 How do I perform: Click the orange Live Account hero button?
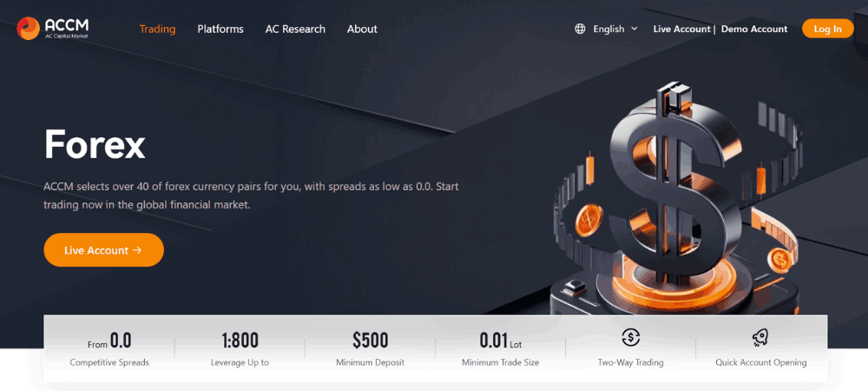[x=103, y=250]
